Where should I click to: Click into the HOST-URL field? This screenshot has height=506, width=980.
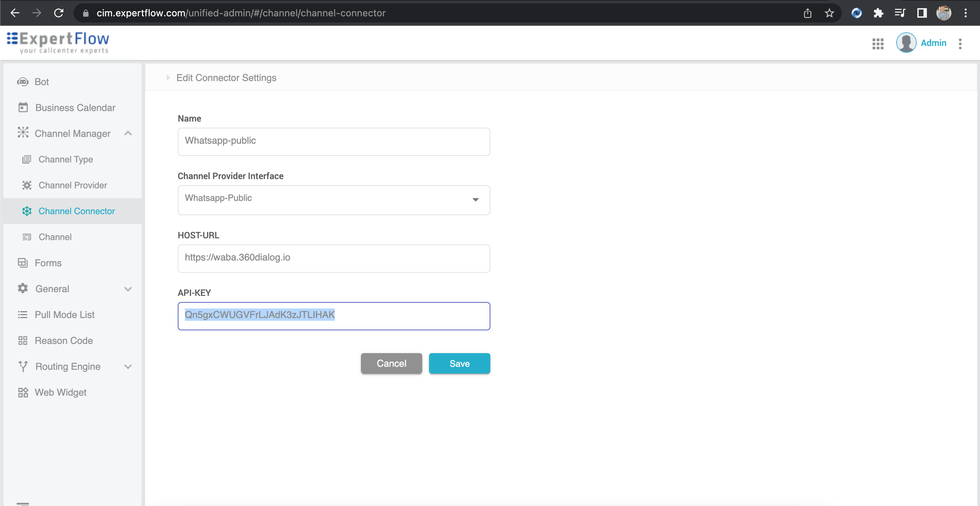(x=333, y=258)
